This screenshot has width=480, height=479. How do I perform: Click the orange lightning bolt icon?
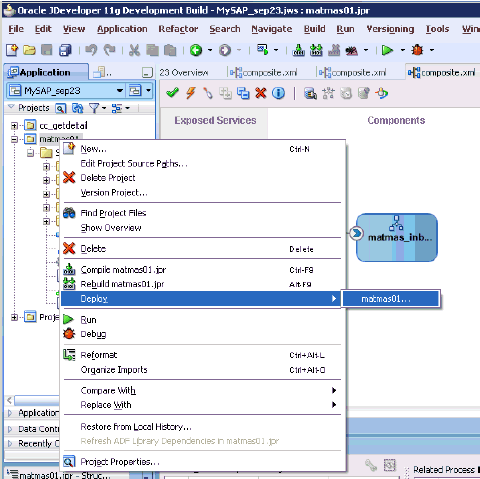[191, 93]
